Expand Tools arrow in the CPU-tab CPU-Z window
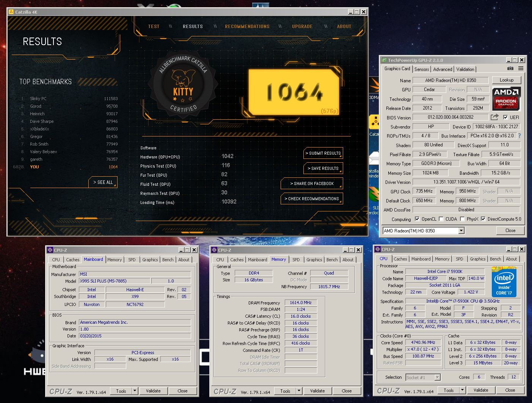 [x=462, y=390]
